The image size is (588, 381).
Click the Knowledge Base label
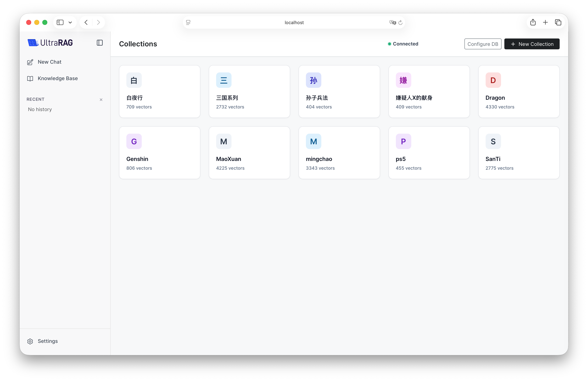(x=58, y=78)
